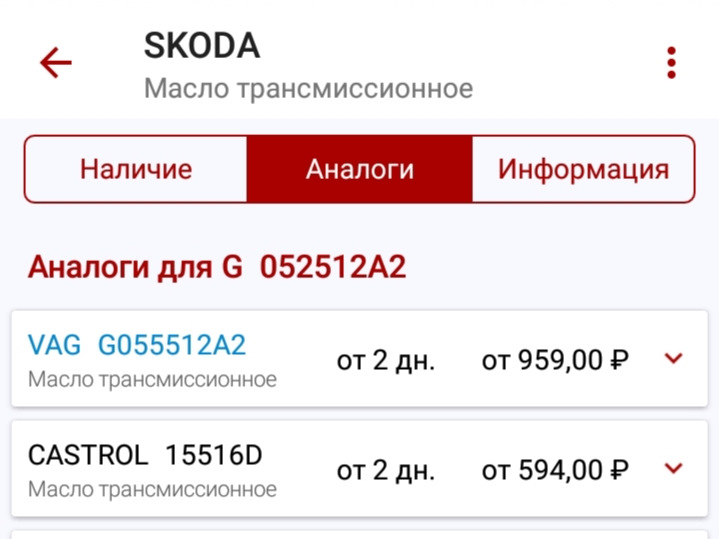Viewport: 719px width, 539px height.
Task: Select the Аналоги tab
Action: (360, 169)
